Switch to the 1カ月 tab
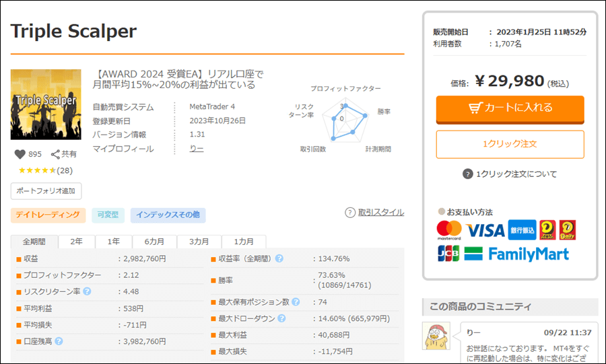Screen dimensions: 606x364 coord(244,242)
